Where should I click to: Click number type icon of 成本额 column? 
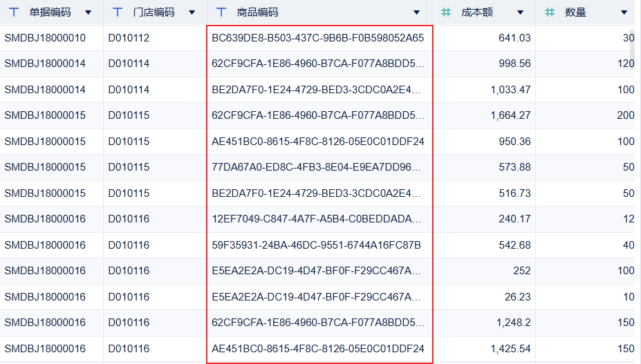(x=446, y=12)
